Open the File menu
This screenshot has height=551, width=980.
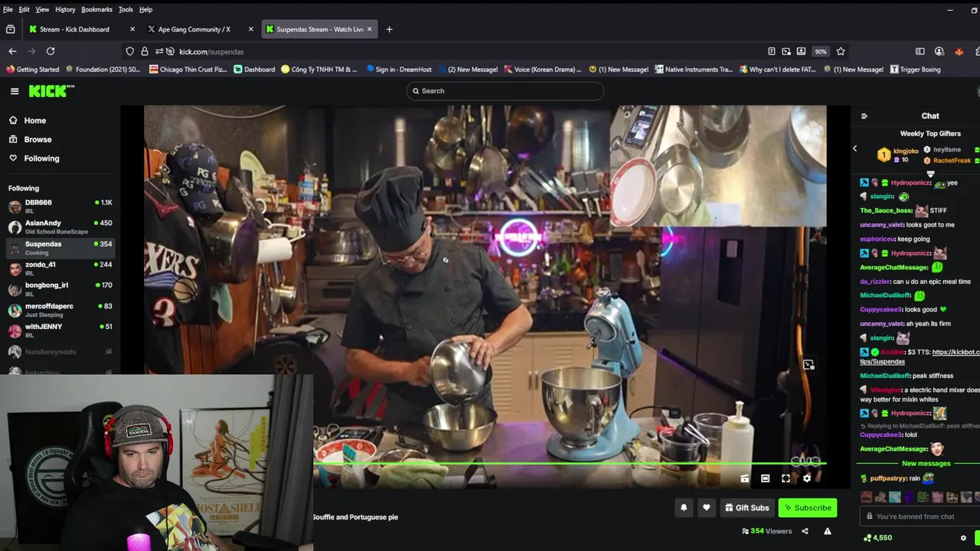(8, 9)
